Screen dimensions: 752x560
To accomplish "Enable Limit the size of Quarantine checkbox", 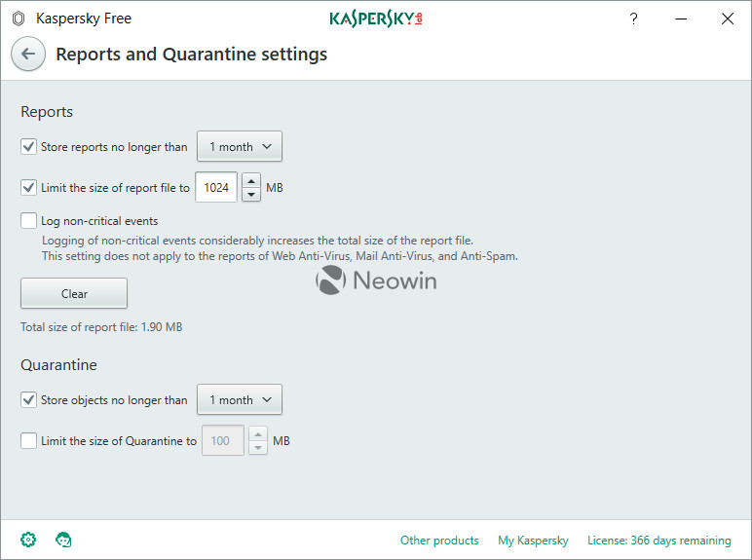I will [x=29, y=440].
